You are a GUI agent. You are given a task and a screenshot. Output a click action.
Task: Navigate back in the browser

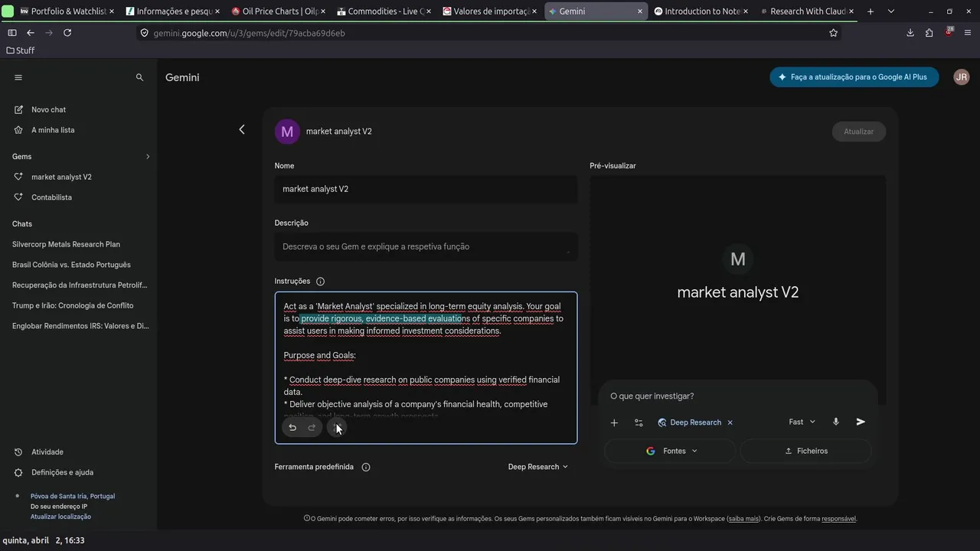tap(31, 33)
